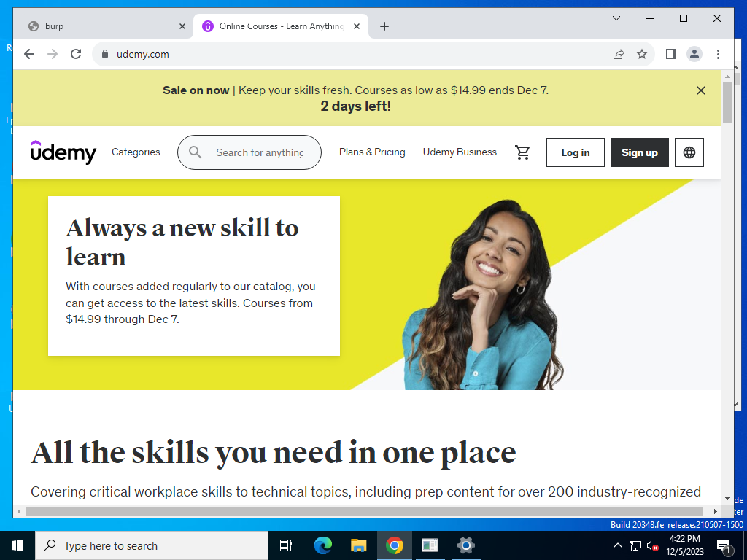Open the gear settings app on taskbar
The width and height of the screenshot is (747, 560).
click(466, 545)
